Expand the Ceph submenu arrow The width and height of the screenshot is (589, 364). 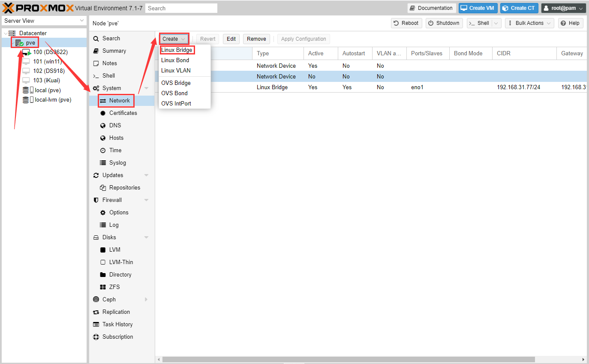pos(146,299)
